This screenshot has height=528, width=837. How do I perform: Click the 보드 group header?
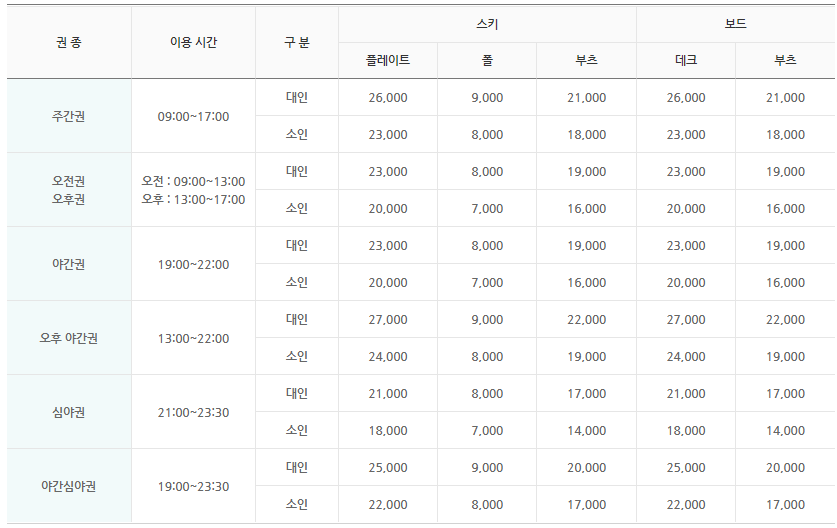[x=735, y=24]
